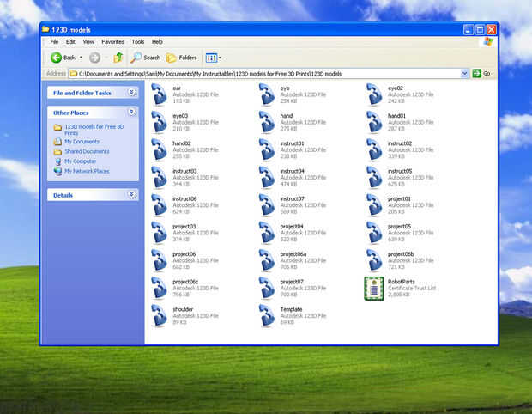Screen dimensions: 532x414
Task: Open the Help menu
Action: point(157,42)
